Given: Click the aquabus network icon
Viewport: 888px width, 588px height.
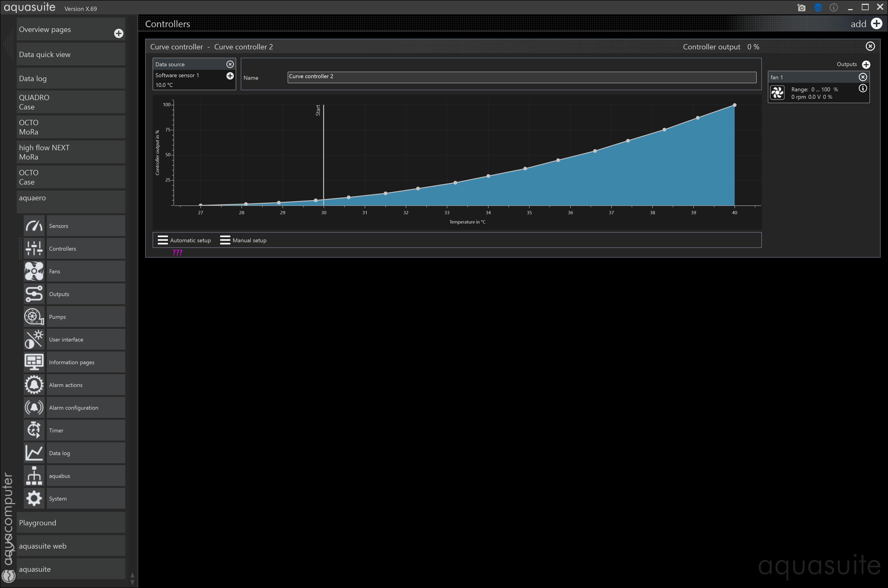Looking at the screenshot, I should coord(34,476).
